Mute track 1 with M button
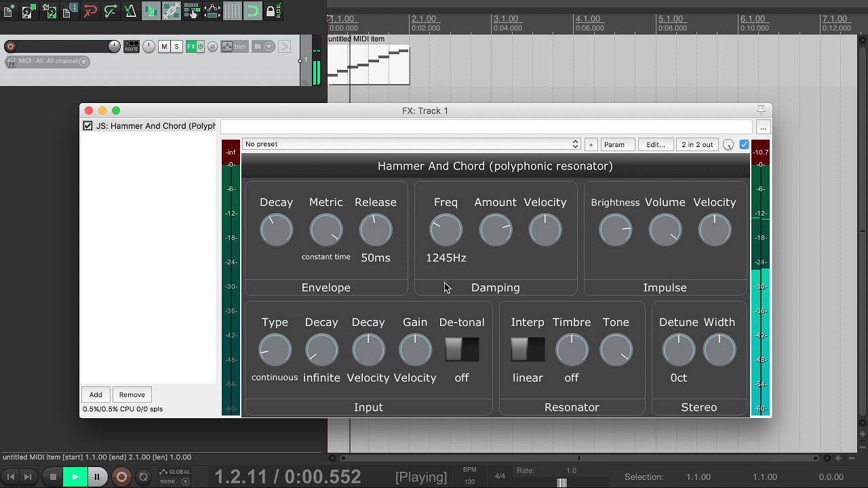The width and height of the screenshot is (868, 488). point(164,46)
